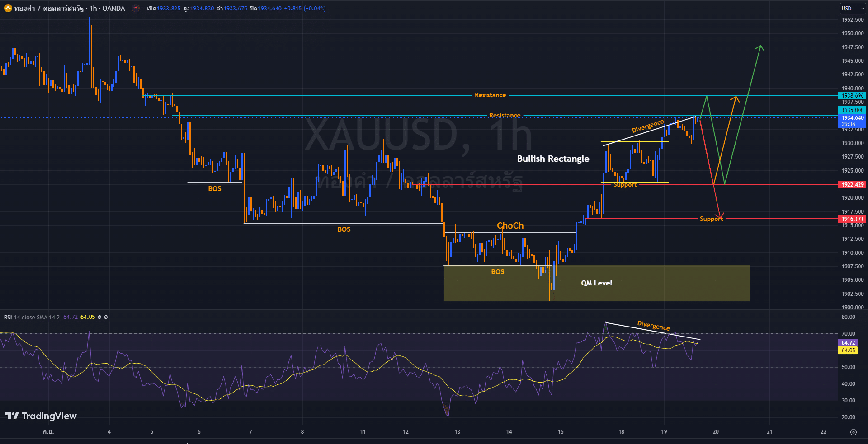Select the BOS label inside the QM box

coord(497,272)
